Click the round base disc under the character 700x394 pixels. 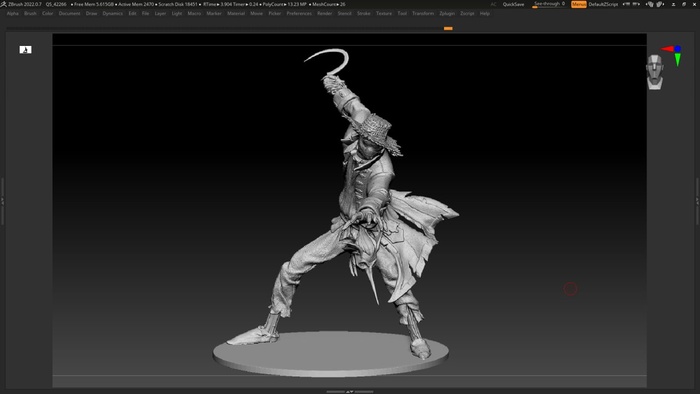click(x=331, y=353)
